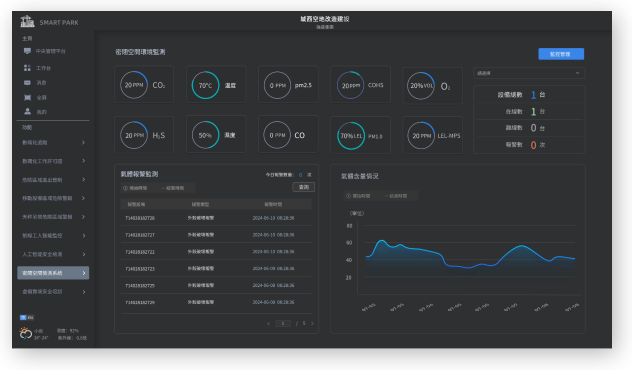This screenshot has width=632, height=370.
Task: Click the 全屏 fullscreen icon
Action: tap(27, 97)
